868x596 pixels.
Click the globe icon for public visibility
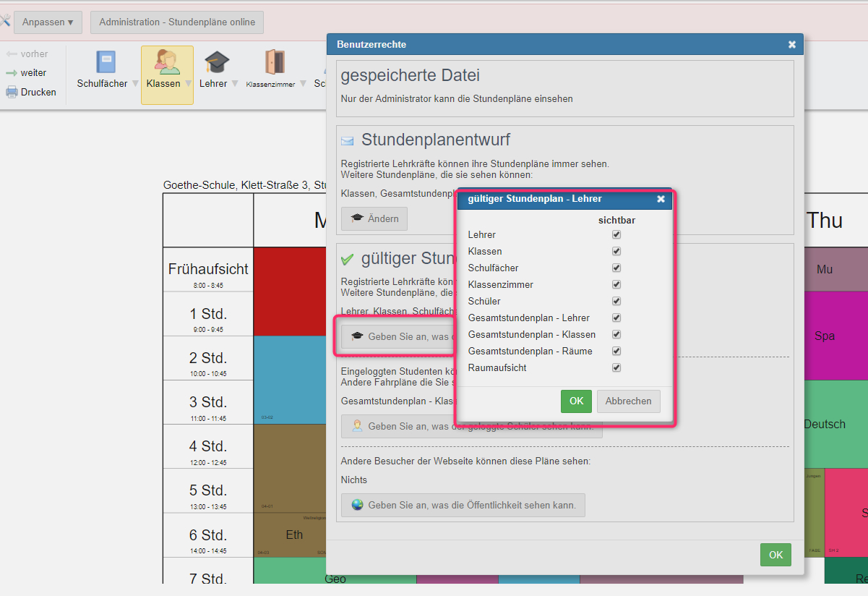(x=357, y=505)
